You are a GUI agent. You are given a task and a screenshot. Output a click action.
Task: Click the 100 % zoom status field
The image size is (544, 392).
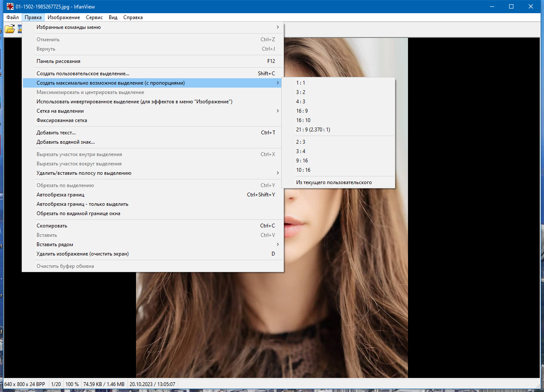(x=72, y=384)
